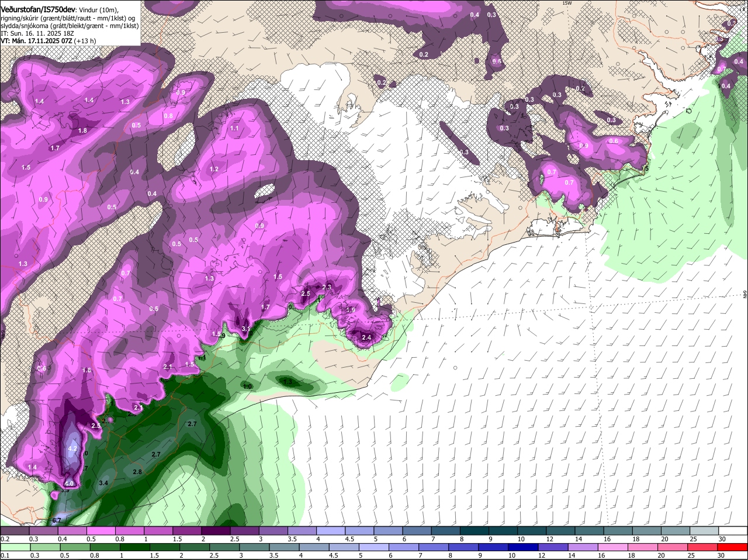Viewport: 748px width, 560px height.
Task: Pick the top legend swatch between 1.5 and 2
Action: (187, 531)
